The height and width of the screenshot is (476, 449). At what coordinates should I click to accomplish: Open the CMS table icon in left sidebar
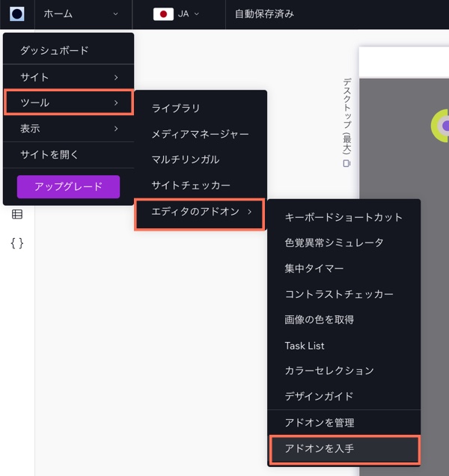[17, 214]
